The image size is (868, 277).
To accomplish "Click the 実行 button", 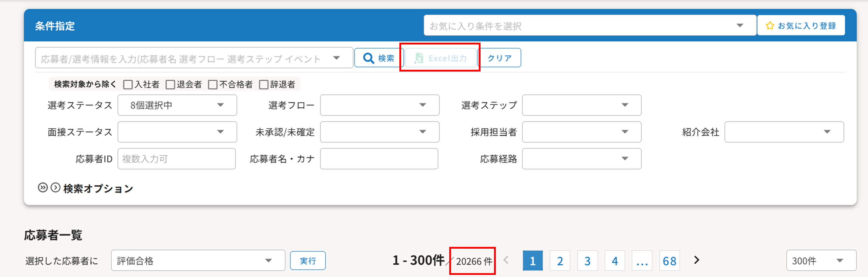I will 308,261.
